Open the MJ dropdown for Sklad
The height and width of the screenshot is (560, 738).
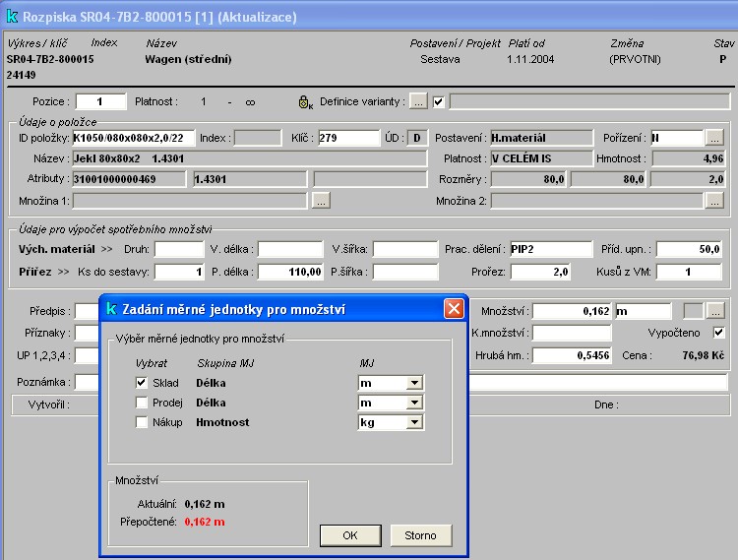click(x=414, y=383)
